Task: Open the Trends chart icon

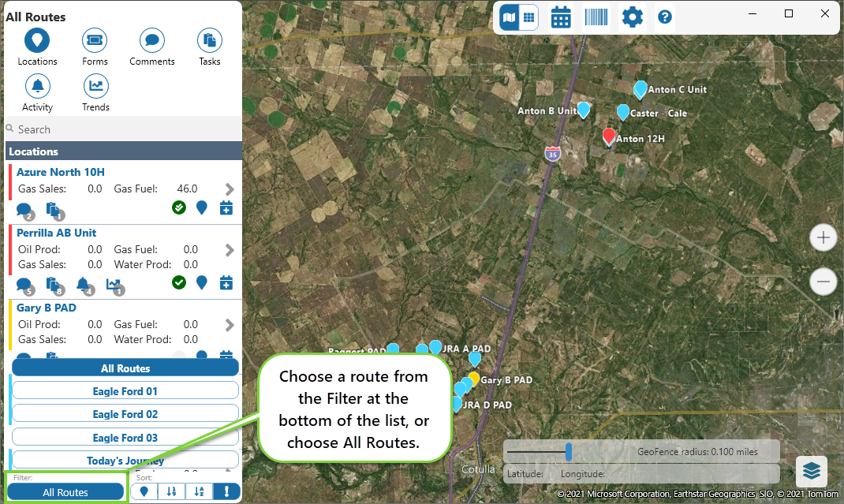Action: point(95,86)
